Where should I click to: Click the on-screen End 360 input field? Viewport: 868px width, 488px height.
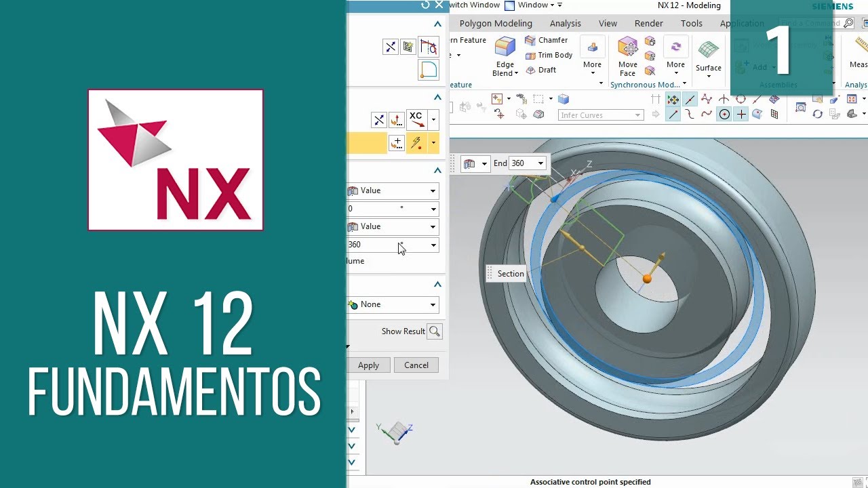coord(522,163)
